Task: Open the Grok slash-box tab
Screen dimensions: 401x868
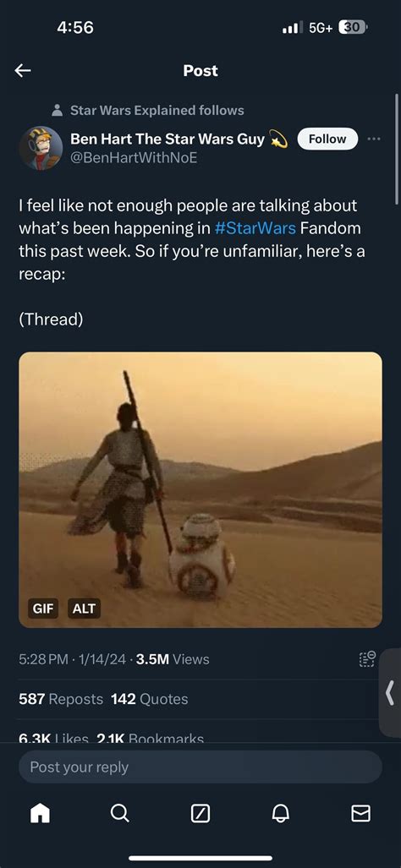Action: 200,813
